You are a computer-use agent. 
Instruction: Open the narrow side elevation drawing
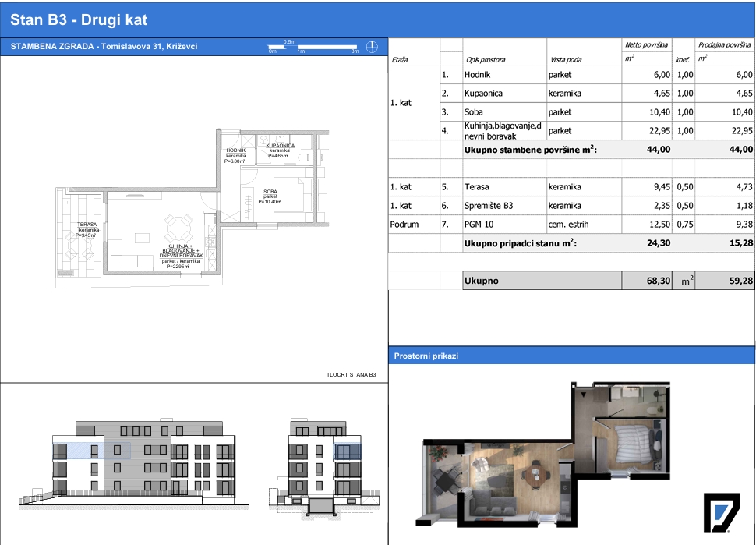[x=324, y=468]
